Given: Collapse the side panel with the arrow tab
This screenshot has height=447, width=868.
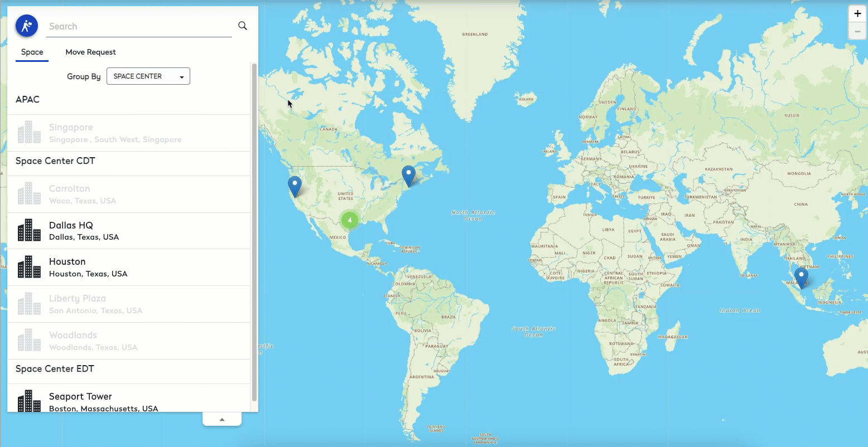Looking at the screenshot, I should (x=222, y=420).
